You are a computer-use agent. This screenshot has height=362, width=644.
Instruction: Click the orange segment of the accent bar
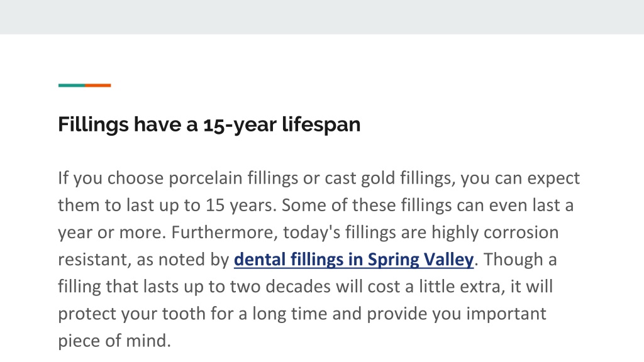click(97, 85)
